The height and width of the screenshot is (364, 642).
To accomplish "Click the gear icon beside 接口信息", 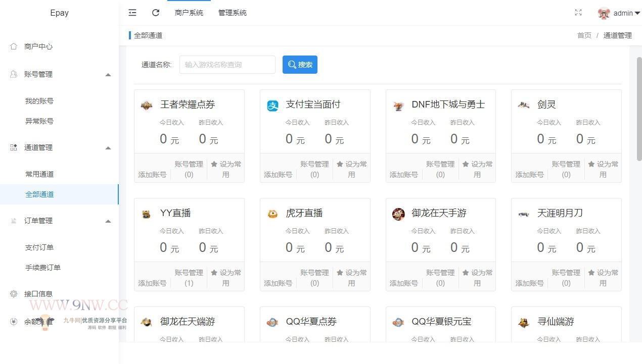I will click(x=14, y=294).
